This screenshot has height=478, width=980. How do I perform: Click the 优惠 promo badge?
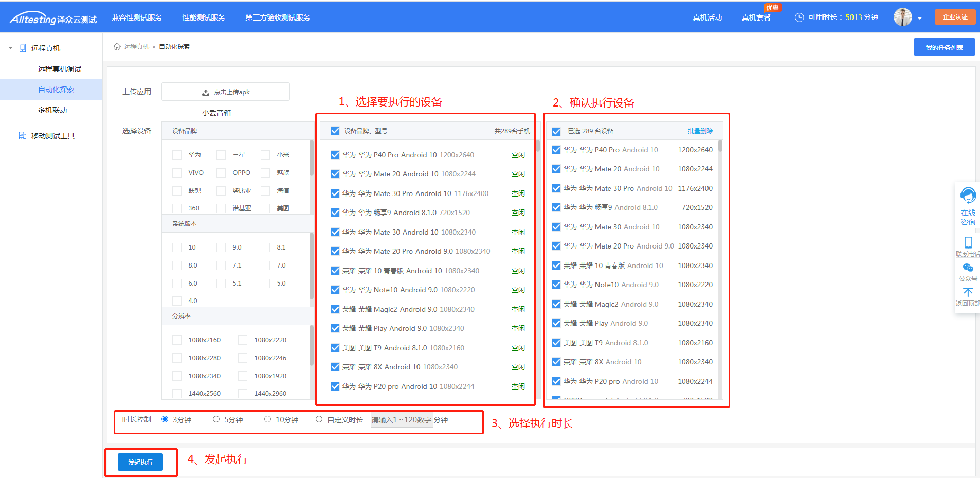772,8
